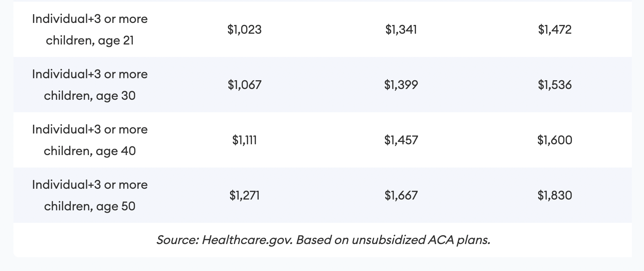Select the $1,399 value in age 30 row

401,85
